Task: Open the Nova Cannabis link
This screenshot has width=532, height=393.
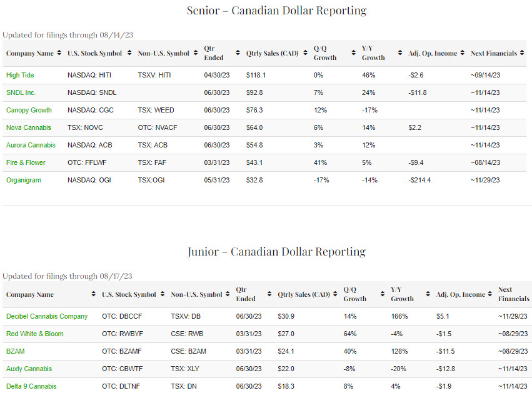Action: [29, 127]
